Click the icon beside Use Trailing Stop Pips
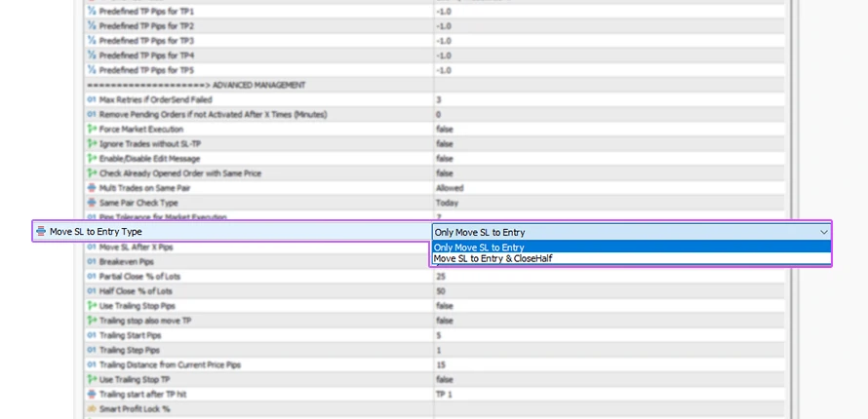868x419 pixels. (92, 306)
